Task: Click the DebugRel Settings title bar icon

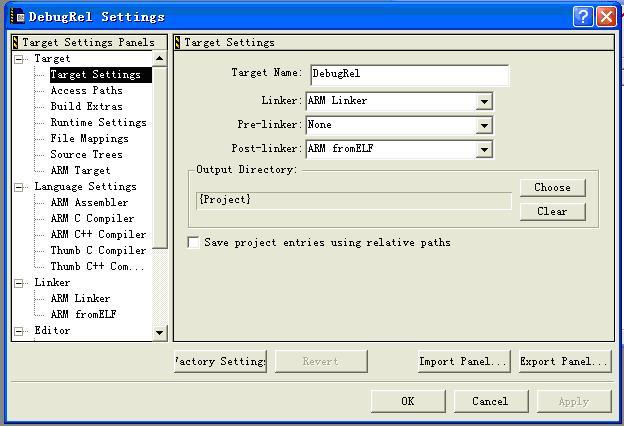Action: (17, 16)
